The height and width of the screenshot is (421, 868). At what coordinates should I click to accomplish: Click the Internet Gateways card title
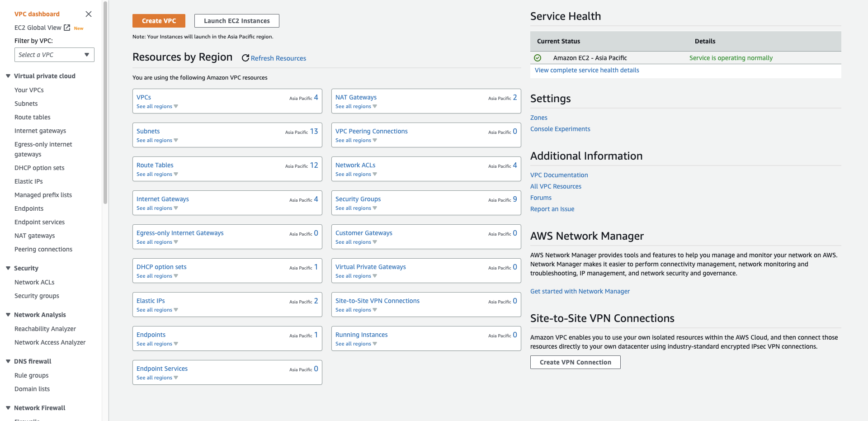(163, 199)
